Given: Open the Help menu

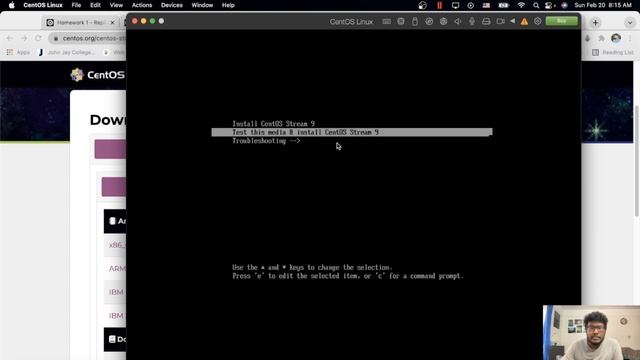Looking at the screenshot, I should click(228, 5).
